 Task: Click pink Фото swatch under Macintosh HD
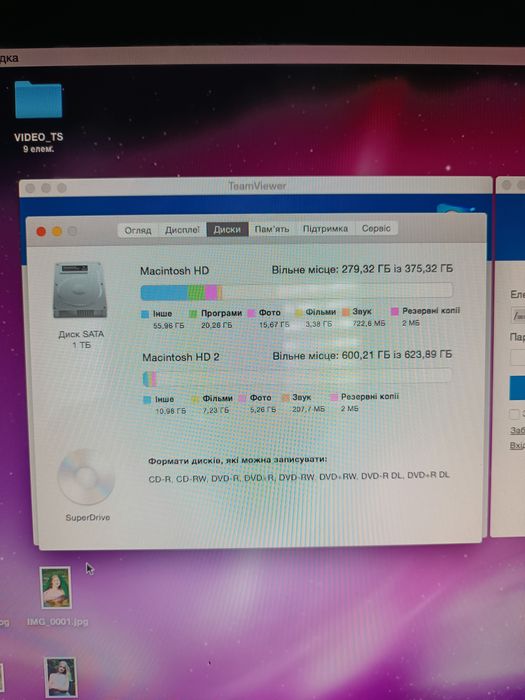pos(251,313)
